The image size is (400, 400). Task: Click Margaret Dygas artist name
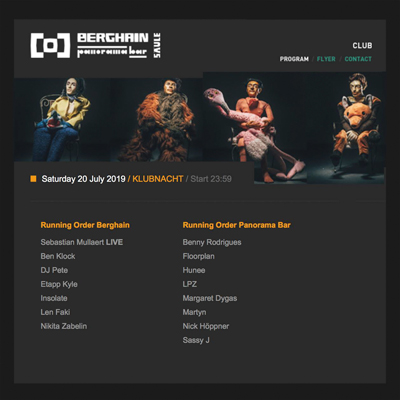coord(210,298)
